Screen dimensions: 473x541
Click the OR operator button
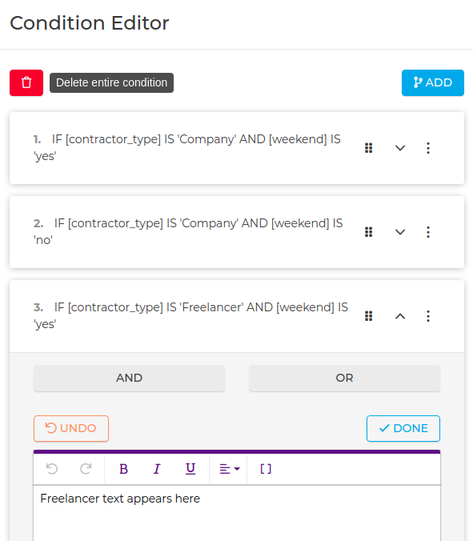coord(344,378)
